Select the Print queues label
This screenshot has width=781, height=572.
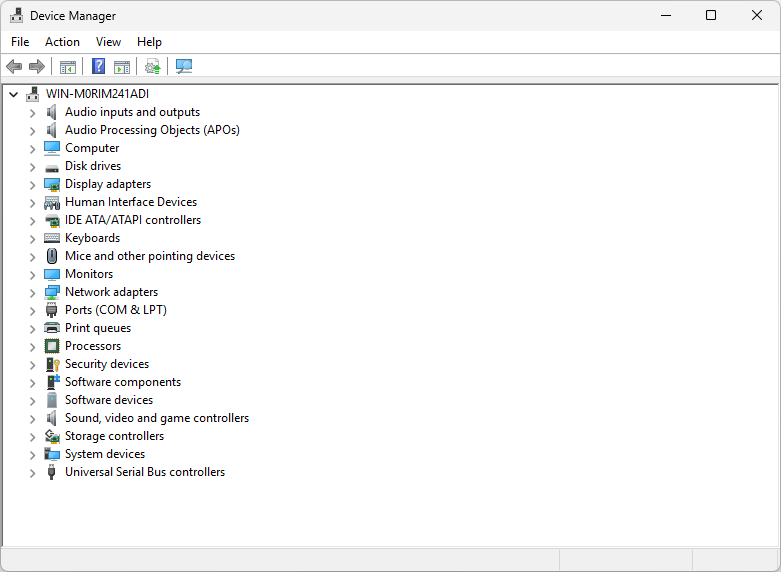tap(98, 328)
